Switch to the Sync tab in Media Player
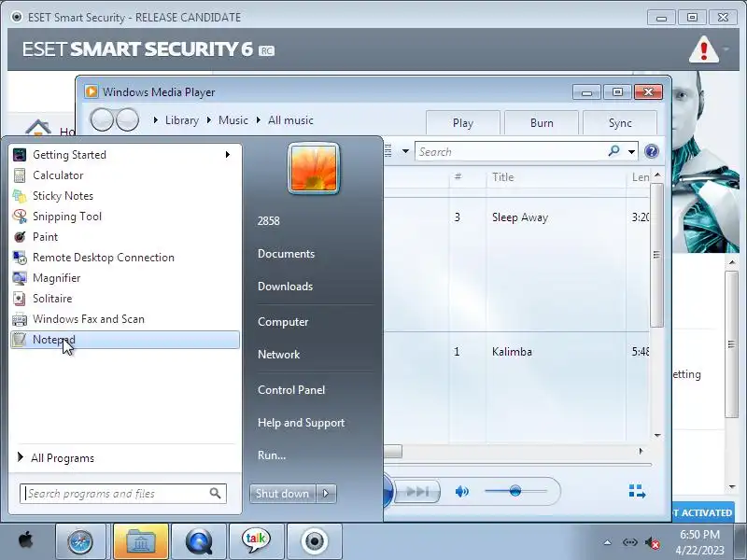Viewport: 747px width, 560px height. pos(620,123)
